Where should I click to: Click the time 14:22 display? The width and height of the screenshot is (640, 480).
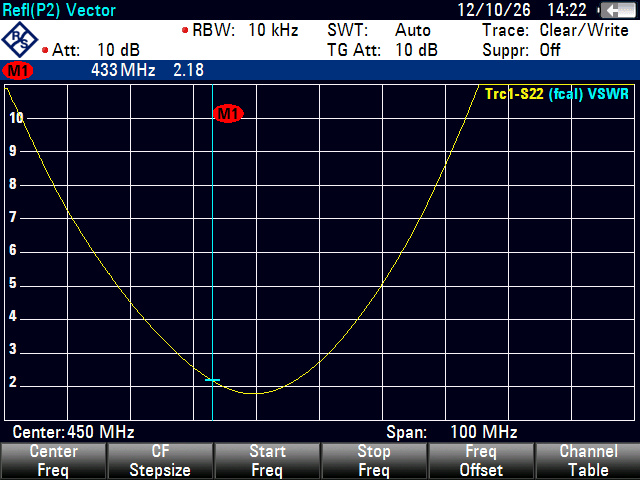pos(567,10)
